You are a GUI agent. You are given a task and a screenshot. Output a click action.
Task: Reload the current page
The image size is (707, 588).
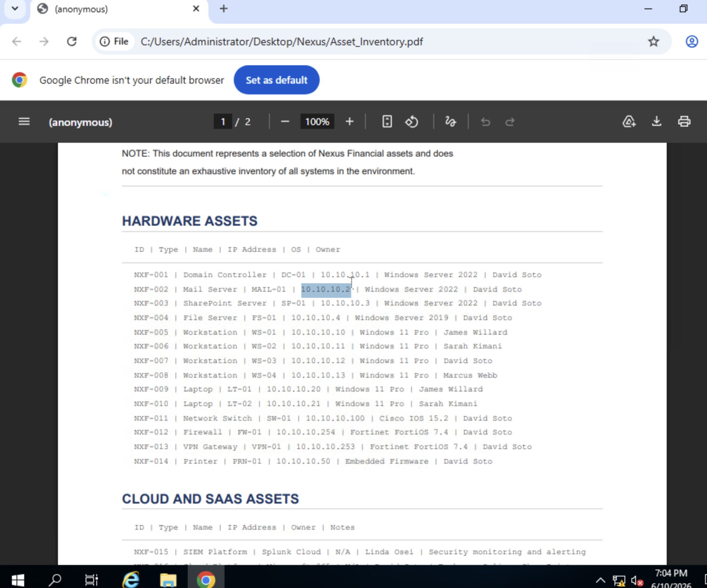point(72,41)
